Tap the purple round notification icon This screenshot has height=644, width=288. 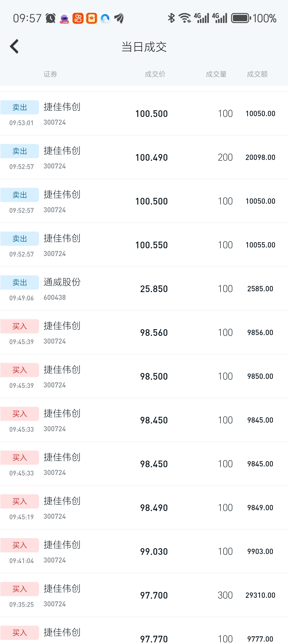coord(64,18)
